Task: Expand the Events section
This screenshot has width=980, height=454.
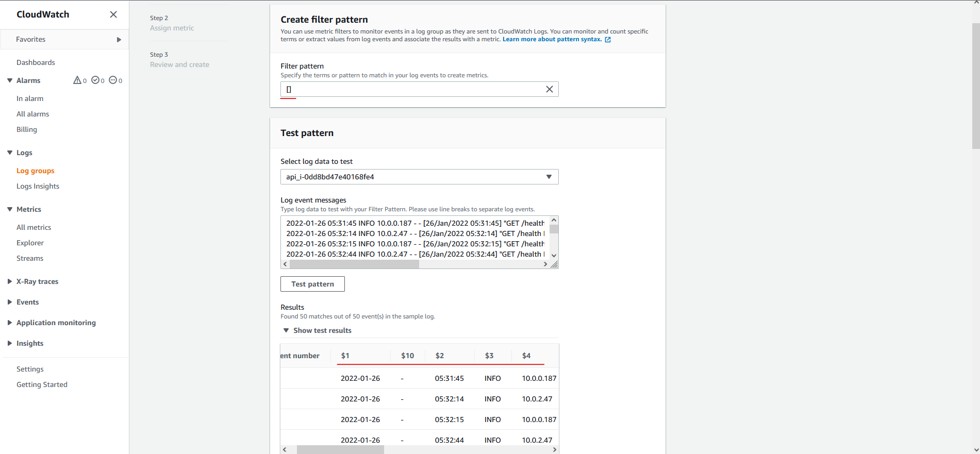Action: tap(10, 302)
